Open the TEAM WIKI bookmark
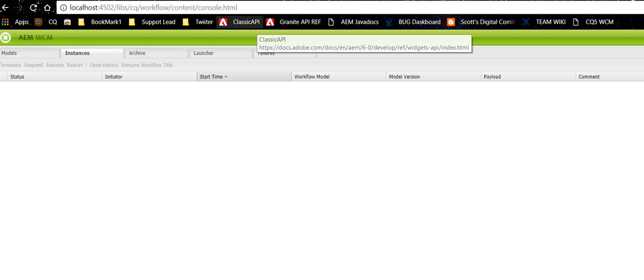The image size is (644, 280). (544, 22)
